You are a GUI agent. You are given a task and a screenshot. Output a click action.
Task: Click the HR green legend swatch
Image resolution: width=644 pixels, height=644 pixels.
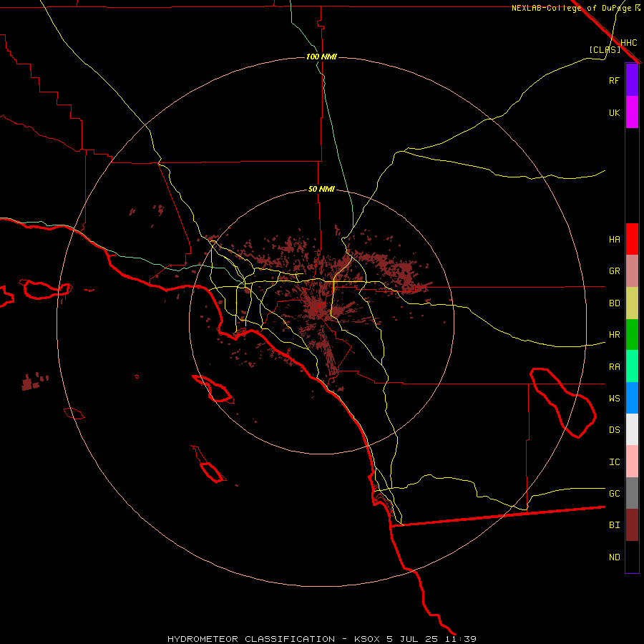tap(632, 335)
